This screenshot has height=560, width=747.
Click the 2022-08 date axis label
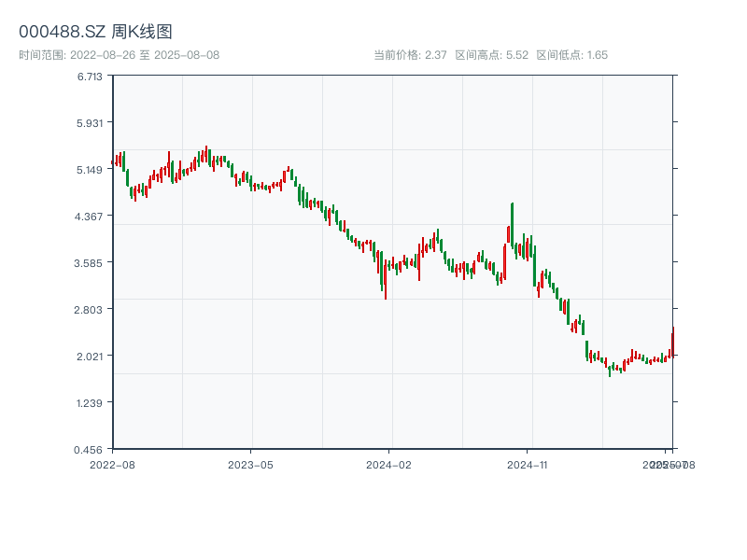coord(112,464)
